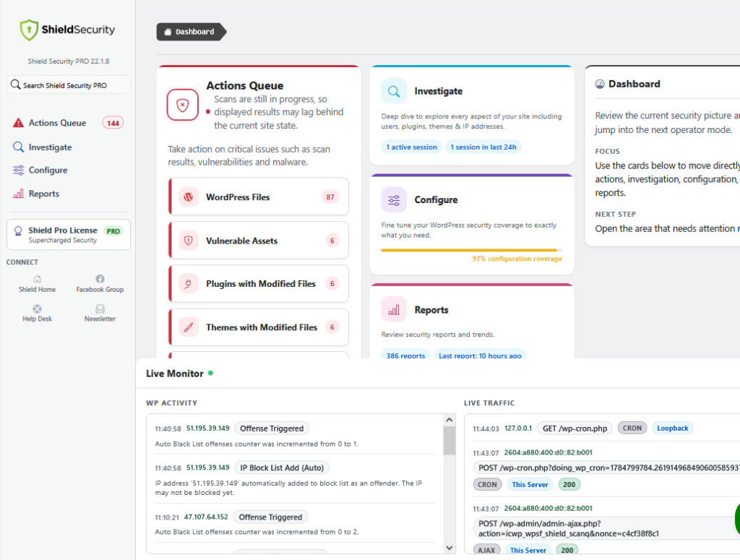Click the home icon in Dashboard breadcrumb
The image size is (740, 560).
(x=167, y=32)
